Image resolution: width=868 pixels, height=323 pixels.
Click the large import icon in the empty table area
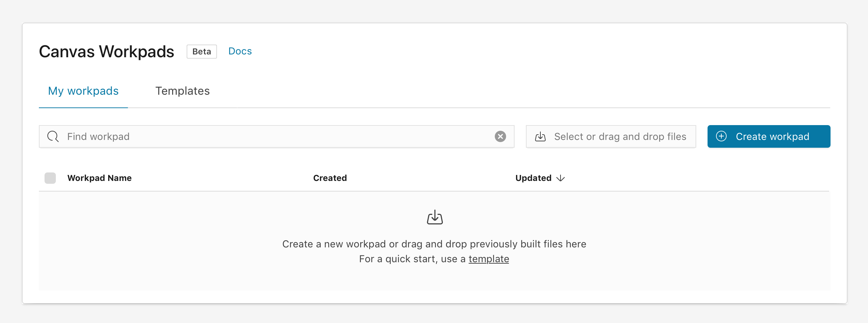pyautogui.click(x=434, y=217)
